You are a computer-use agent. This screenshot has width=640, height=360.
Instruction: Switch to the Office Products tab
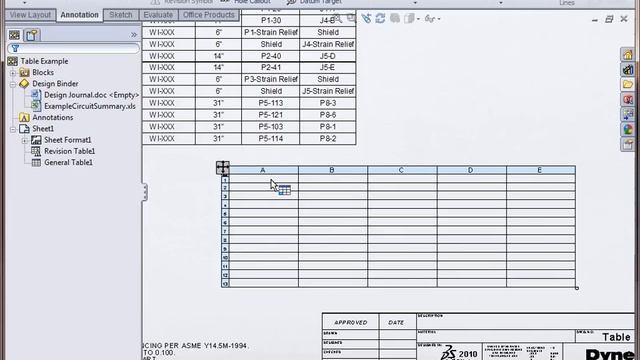coord(209,15)
